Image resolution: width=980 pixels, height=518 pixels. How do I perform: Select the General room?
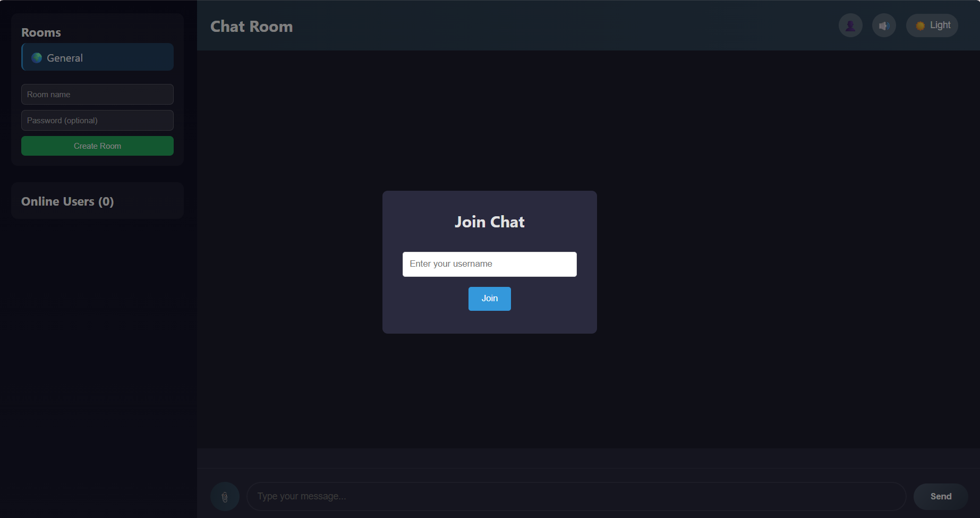(x=98, y=57)
